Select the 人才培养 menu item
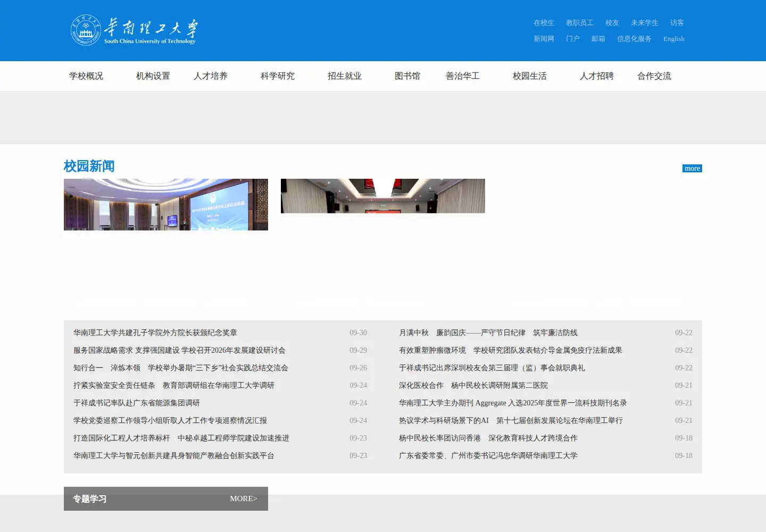 coord(211,76)
